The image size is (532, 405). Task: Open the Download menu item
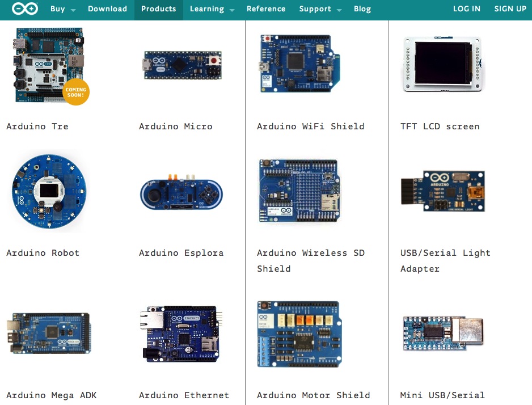107,9
